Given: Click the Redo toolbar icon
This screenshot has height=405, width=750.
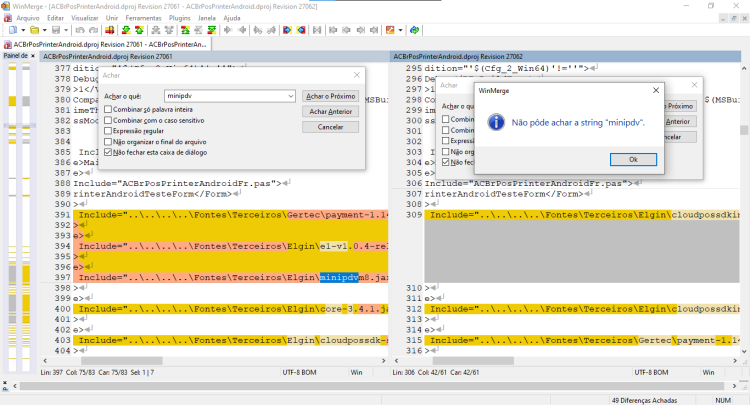Looking at the screenshot, I should [94, 30].
